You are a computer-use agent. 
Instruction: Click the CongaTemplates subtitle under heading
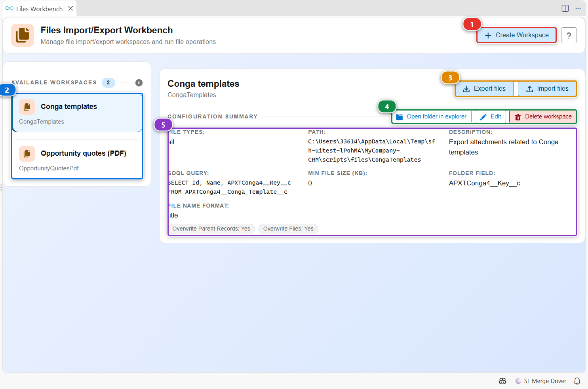tap(192, 95)
